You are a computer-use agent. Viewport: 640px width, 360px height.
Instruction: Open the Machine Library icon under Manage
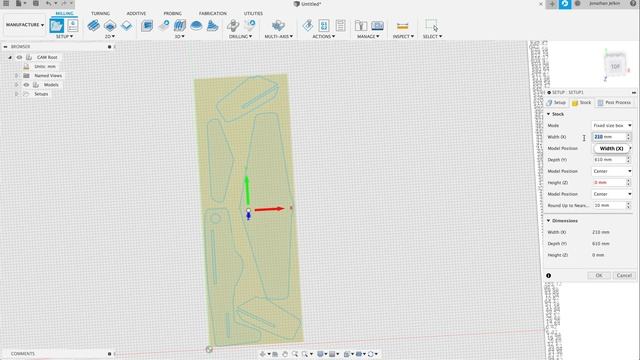point(377,26)
